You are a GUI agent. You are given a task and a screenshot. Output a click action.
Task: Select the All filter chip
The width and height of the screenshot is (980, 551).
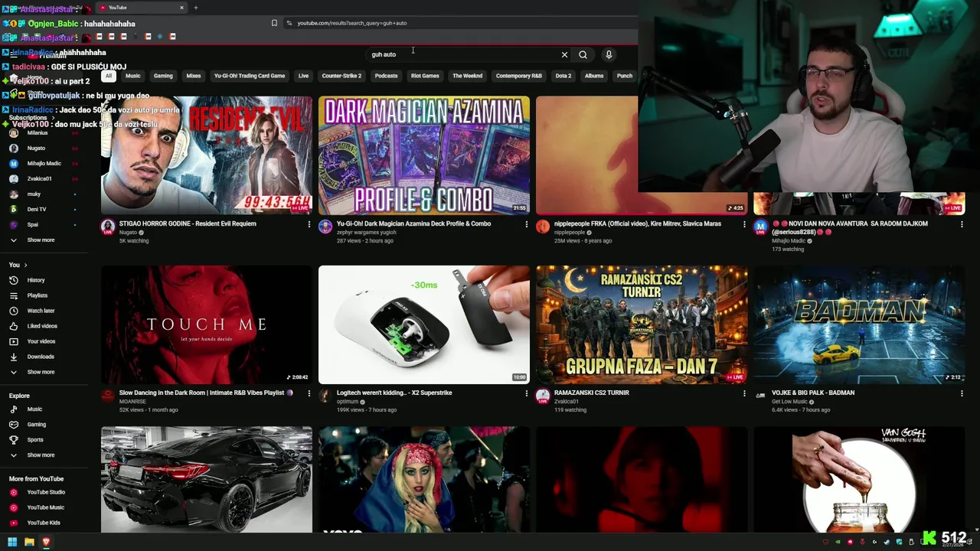tap(109, 76)
